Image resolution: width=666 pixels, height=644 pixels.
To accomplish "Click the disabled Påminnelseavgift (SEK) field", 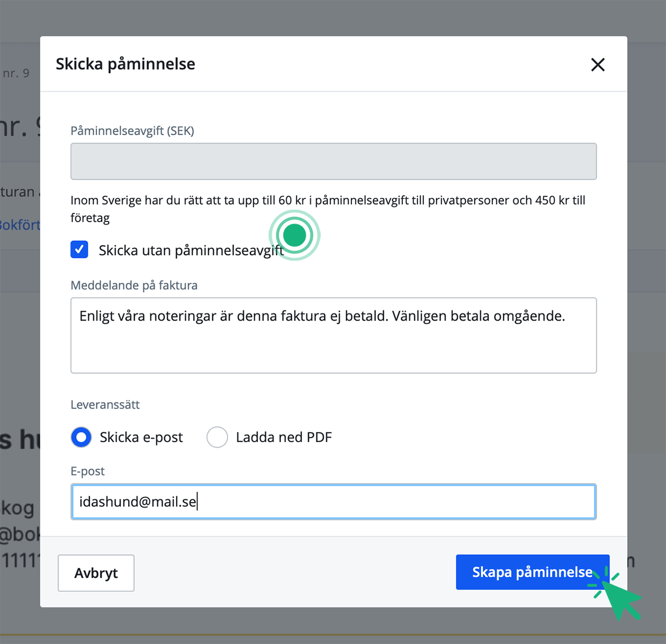I will [333, 161].
